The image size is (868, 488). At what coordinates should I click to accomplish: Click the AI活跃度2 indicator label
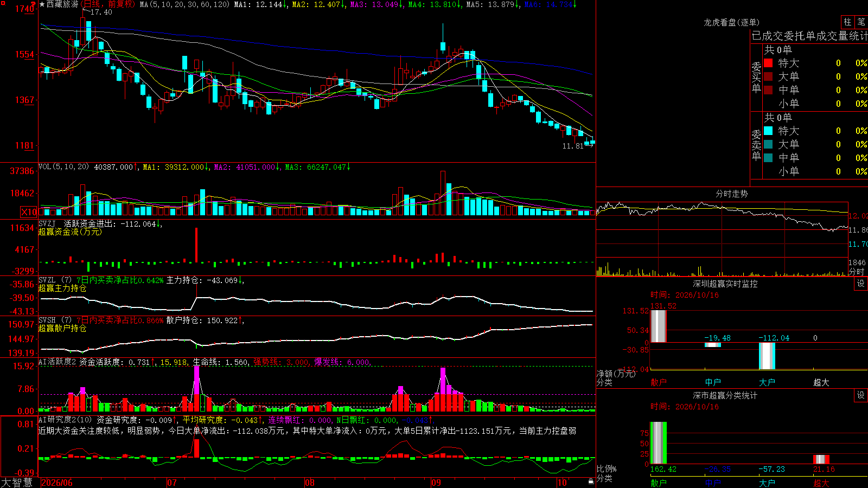point(58,362)
